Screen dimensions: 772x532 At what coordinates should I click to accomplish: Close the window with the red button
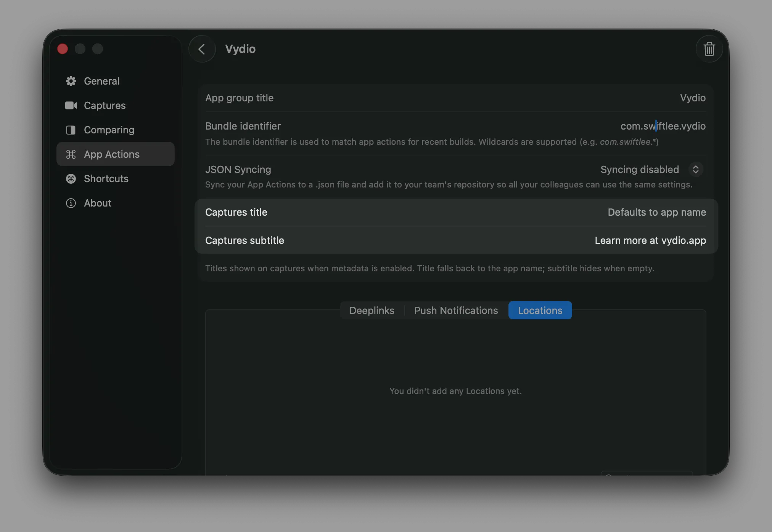[63, 49]
